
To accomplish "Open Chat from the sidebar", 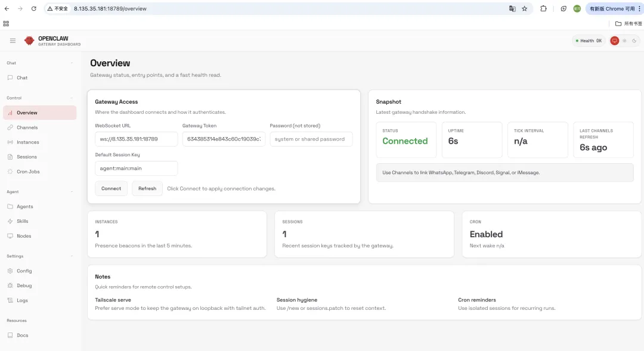I will pos(21,78).
